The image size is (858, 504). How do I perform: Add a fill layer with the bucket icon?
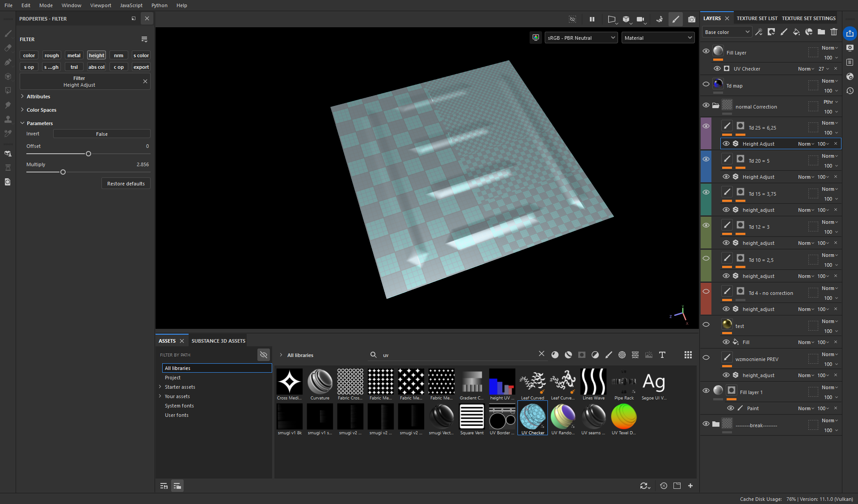[x=796, y=32]
